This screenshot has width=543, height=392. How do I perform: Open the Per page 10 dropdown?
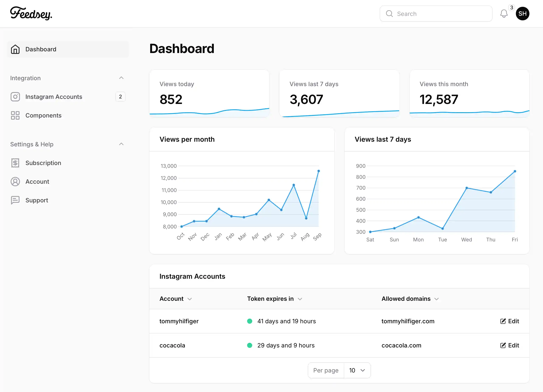(357, 370)
